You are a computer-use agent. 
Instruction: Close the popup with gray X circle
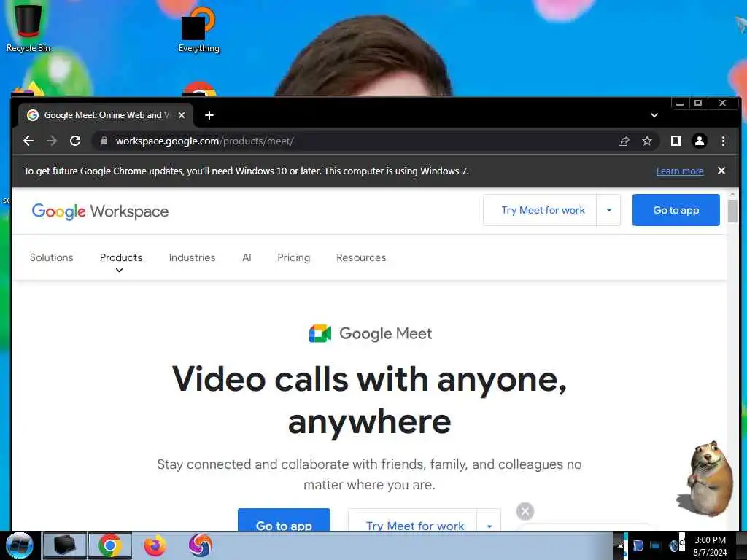(525, 511)
